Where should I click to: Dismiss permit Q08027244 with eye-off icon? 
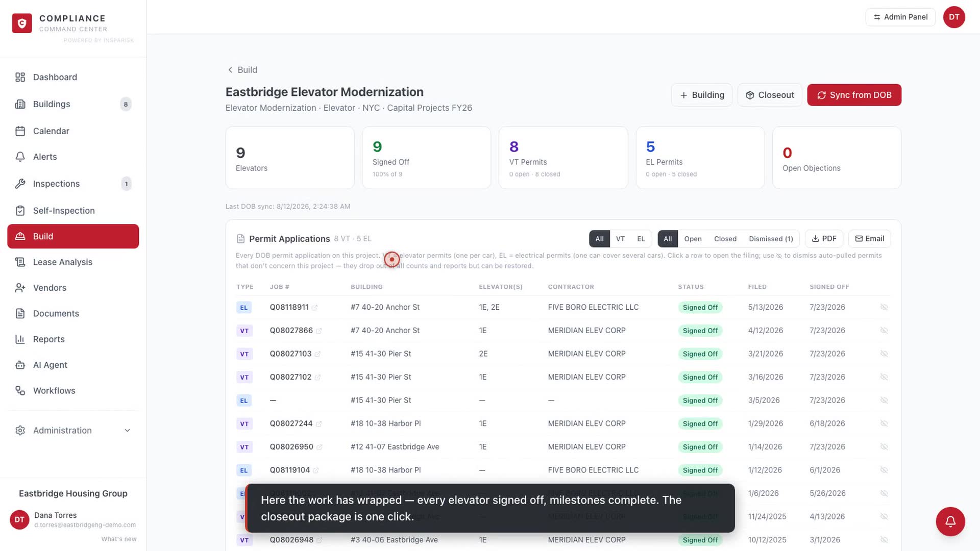coord(884,423)
